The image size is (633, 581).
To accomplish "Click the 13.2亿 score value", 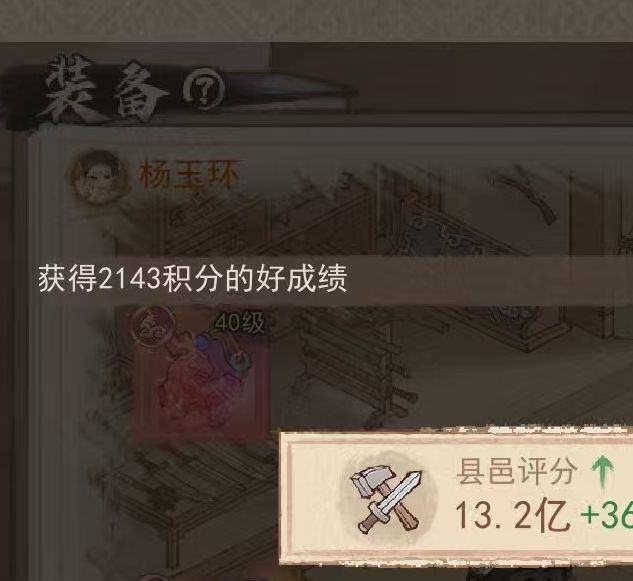I will tap(513, 515).
